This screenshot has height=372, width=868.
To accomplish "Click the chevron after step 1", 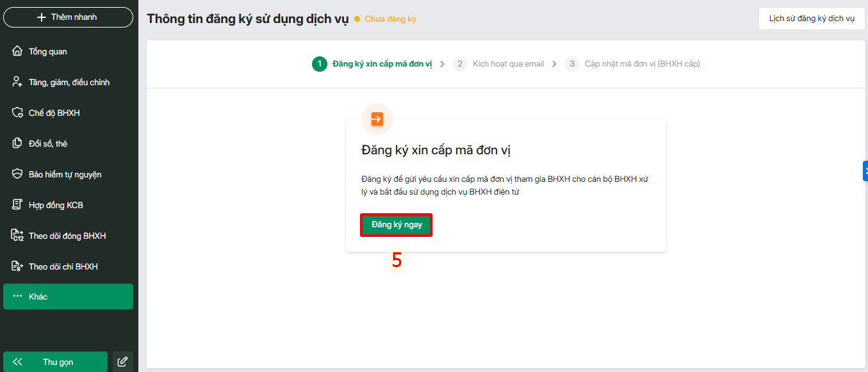I will pos(442,64).
